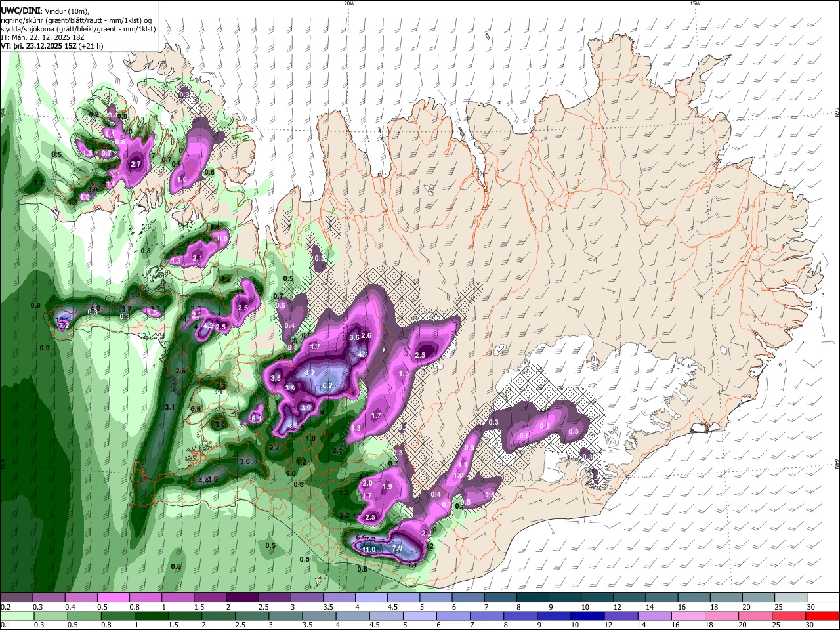This screenshot has height=630, width=840.
Task: Click the 'slydda/snjókoma' legend description line
Action: [x=78, y=29]
